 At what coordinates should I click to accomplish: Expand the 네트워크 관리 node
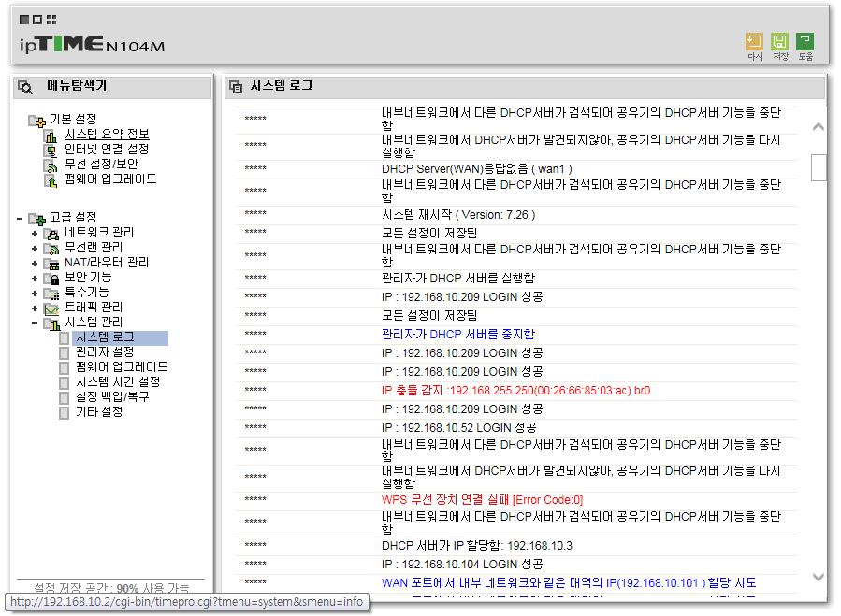click(x=35, y=235)
